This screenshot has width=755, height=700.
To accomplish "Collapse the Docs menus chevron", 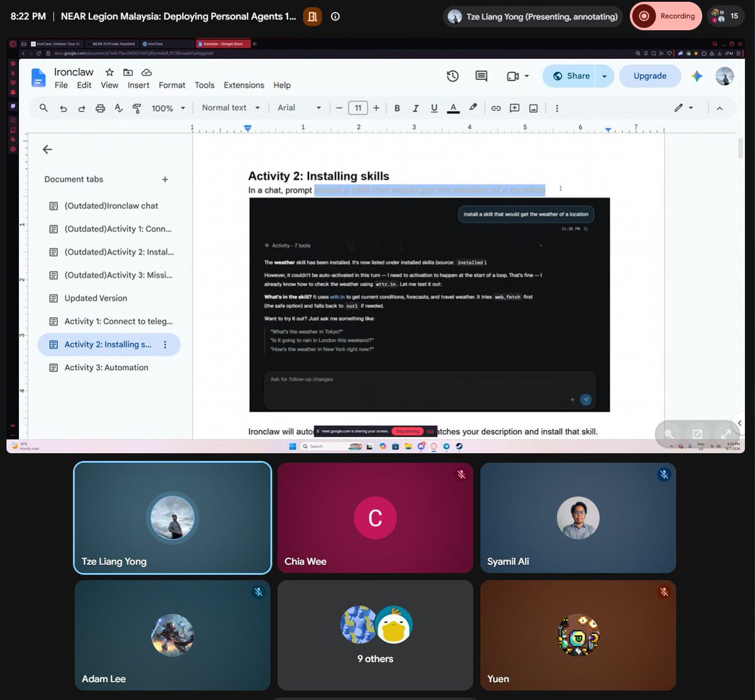I will tap(720, 108).
